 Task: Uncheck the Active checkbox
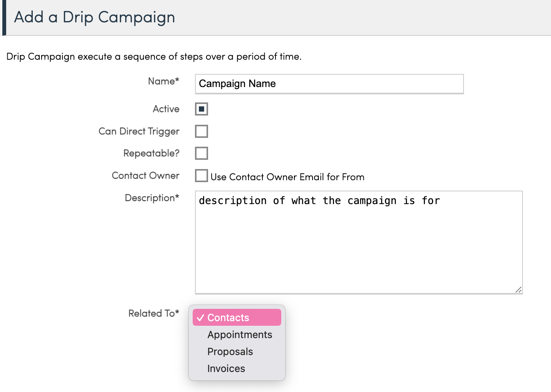coord(202,109)
